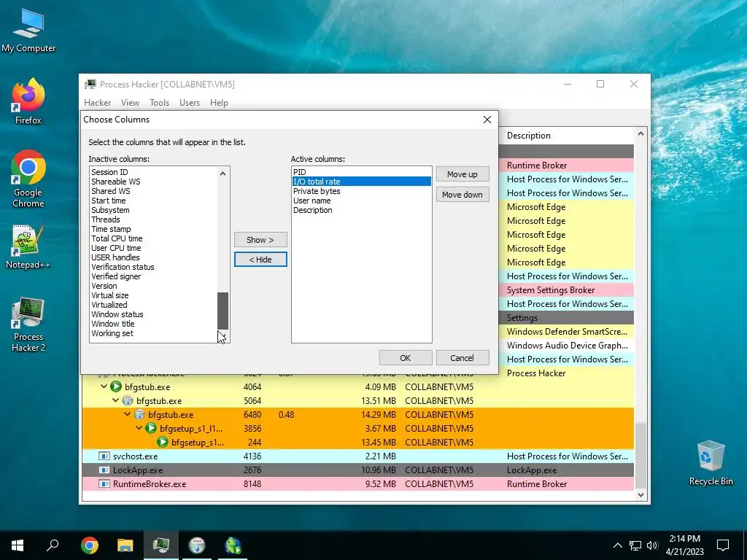Open Process Hacker 2 desktop shortcut
This screenshot has height=560, width=747.
tap(28, 324)
